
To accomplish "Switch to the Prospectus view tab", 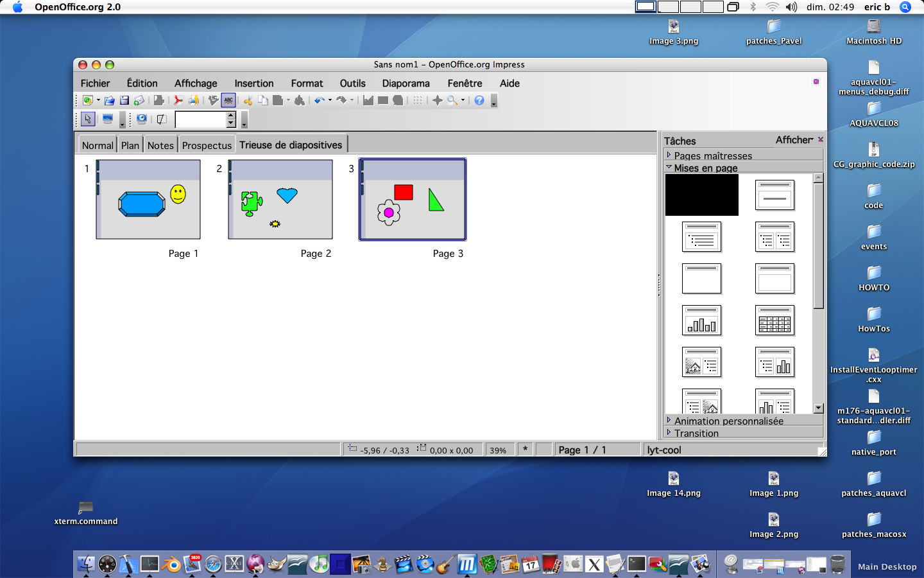I will (x=207, y=145).
